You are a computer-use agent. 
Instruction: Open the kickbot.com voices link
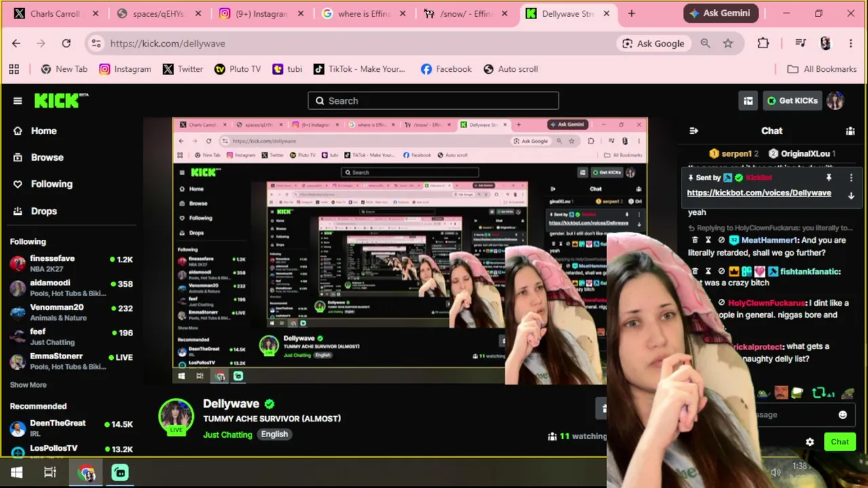click(759, 193)
